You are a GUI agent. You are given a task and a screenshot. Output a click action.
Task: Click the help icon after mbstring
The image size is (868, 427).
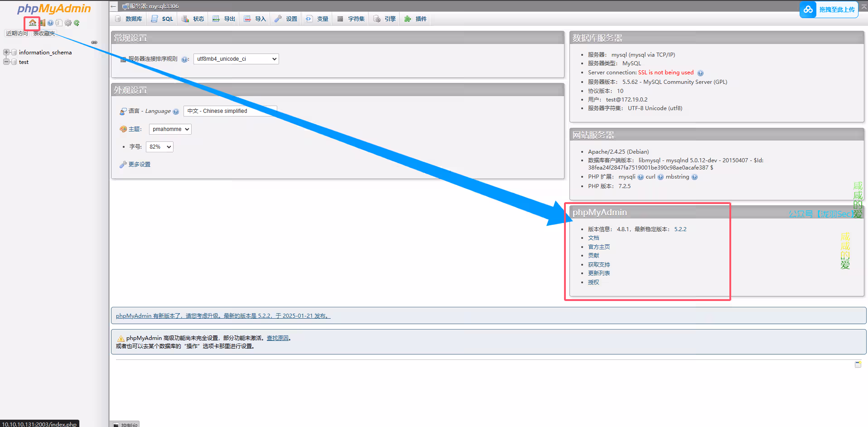click(x=694, y=177)
